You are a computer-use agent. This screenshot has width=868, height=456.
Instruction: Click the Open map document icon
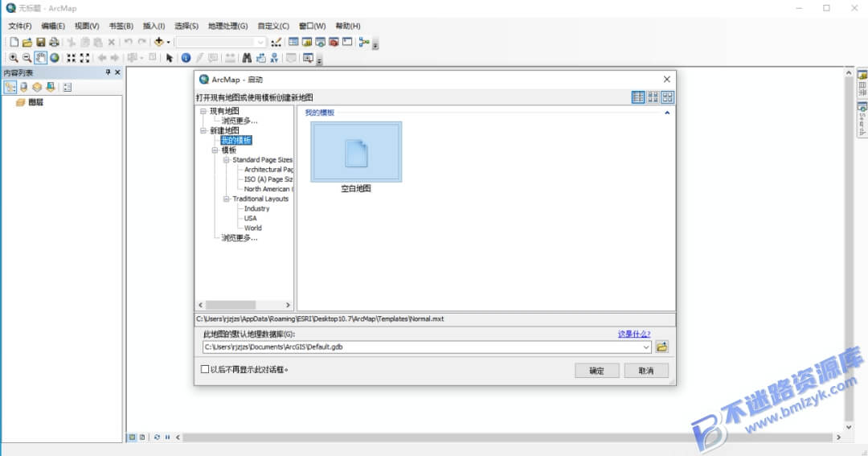click(x=27, y=42)
